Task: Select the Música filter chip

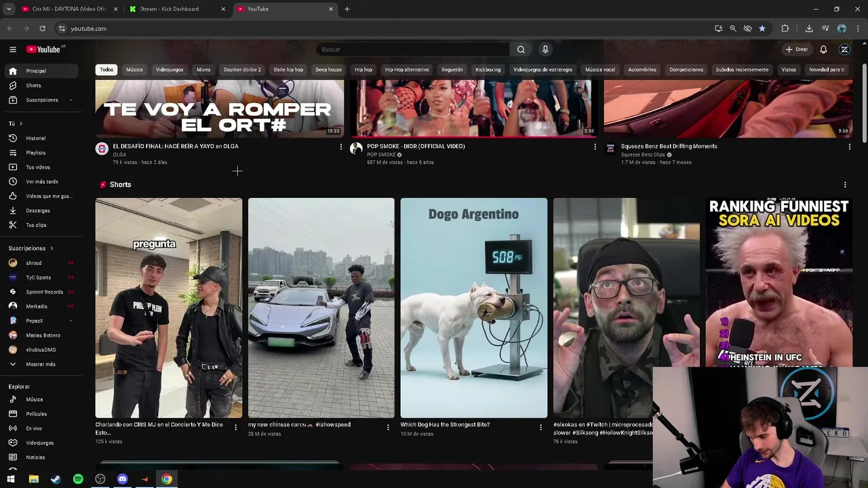Action: [x=134, y=70]
